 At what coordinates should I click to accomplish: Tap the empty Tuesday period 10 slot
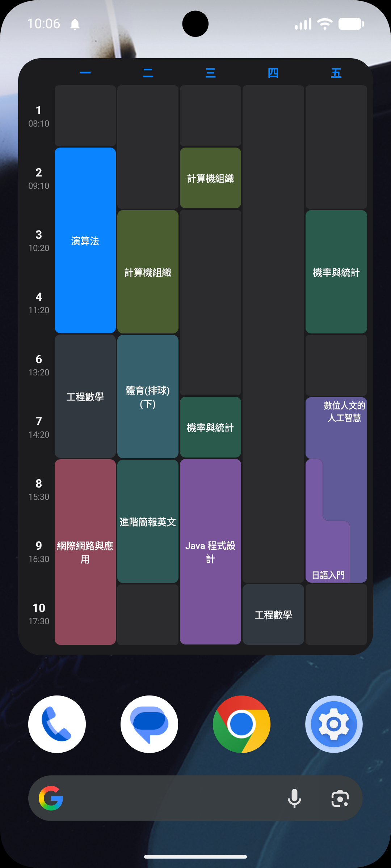(148, 614)
